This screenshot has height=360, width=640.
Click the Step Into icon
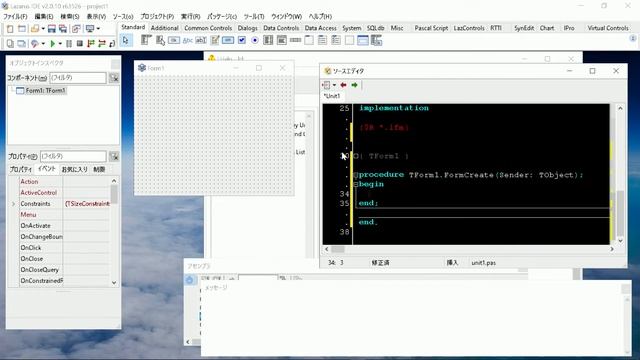pos(91,43)
